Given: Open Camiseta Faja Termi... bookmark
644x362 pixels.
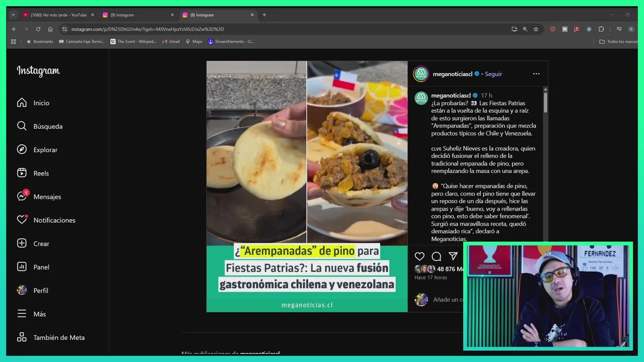Looking at the screenshot, I should pos(82,42).
